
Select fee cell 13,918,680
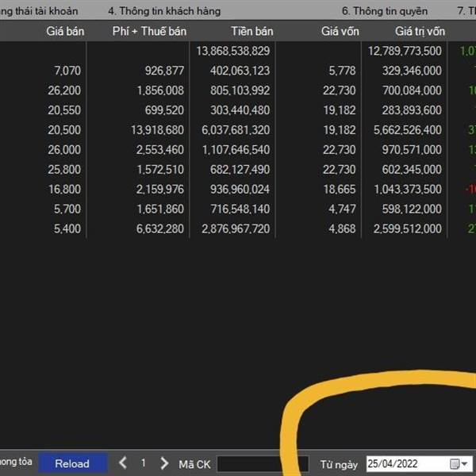[x=157, y=130]
